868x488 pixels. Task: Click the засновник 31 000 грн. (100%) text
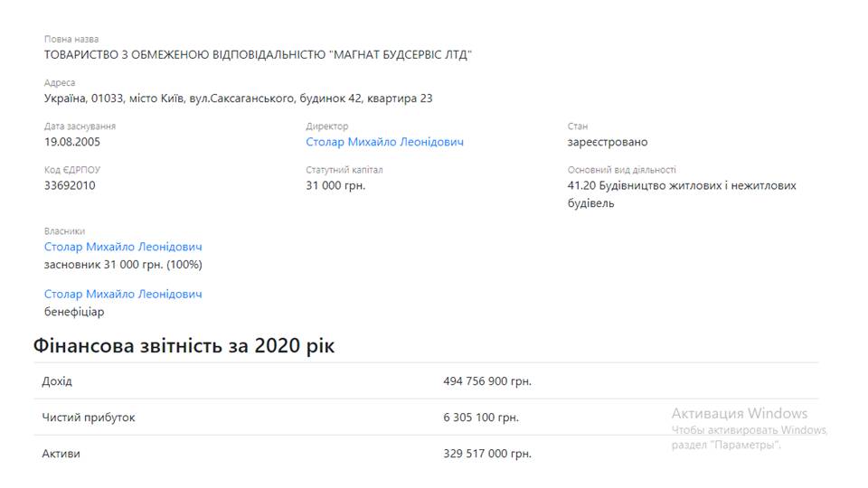click(123, 265)
